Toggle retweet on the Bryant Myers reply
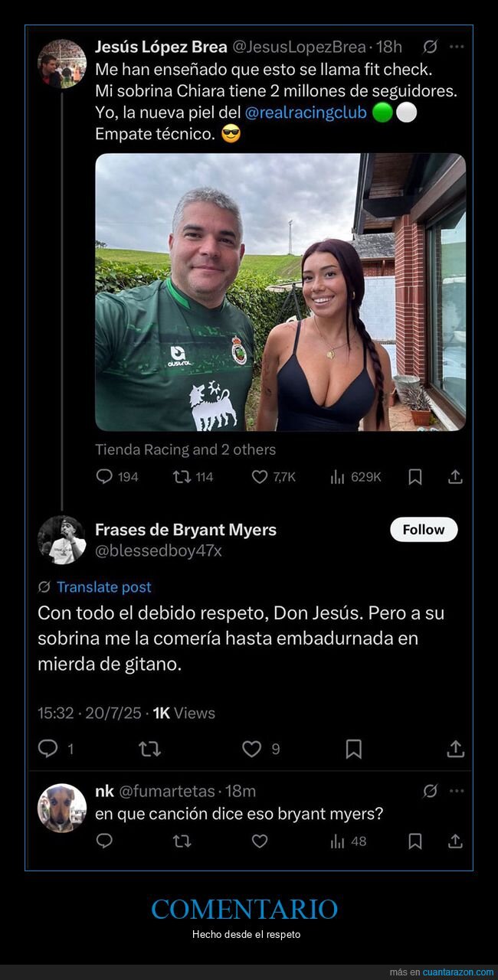This screenshot has width=498, height=980. coord(151,748)
